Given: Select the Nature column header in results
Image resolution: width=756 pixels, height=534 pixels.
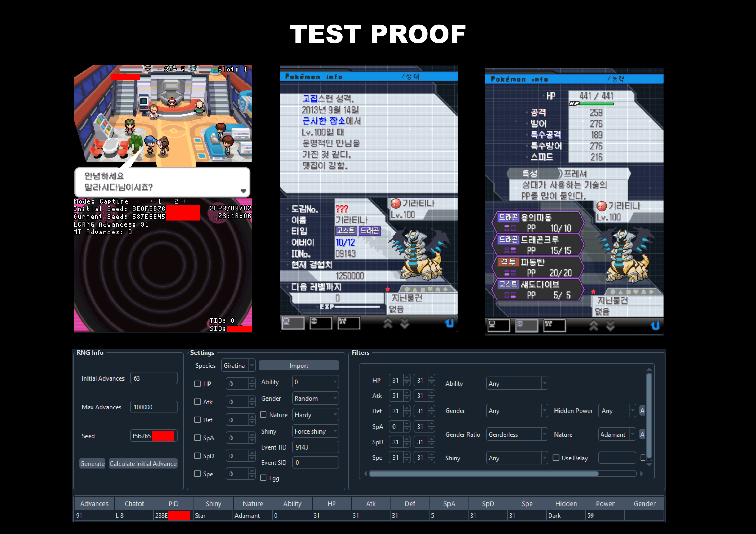Looking at the screenshot, I should pyautogui.click(x=253, y=503).
